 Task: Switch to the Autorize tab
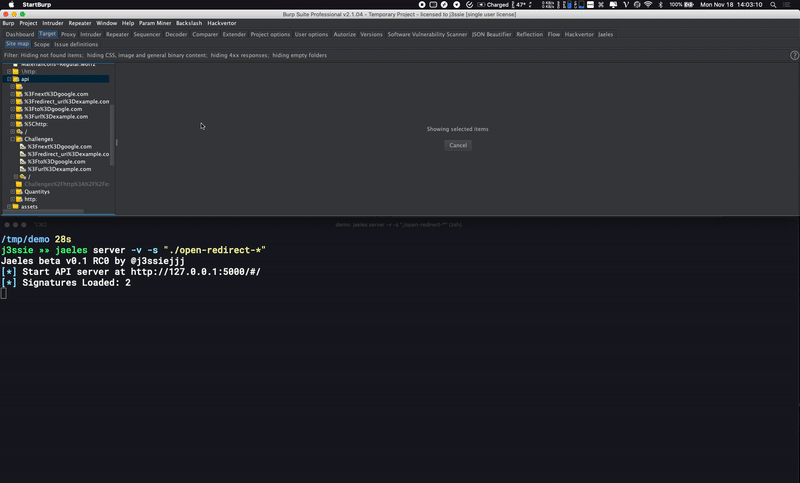point(344,34)
